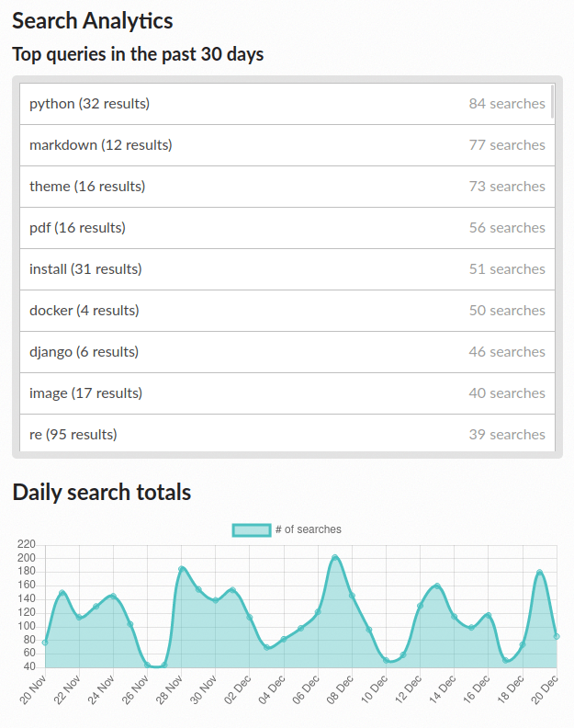Toggle the '# of searches' legend swatch
The width and height of the screenshot is (574, 728).
252,529
